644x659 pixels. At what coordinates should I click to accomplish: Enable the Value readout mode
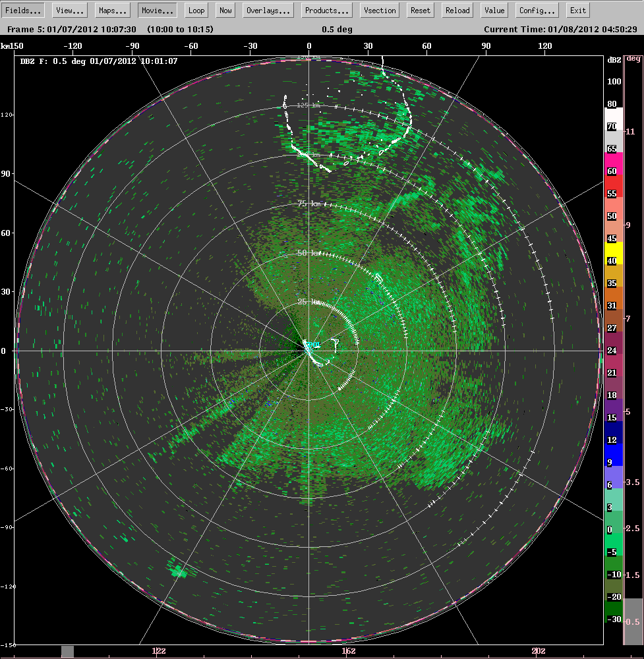[x=494, y=10]
